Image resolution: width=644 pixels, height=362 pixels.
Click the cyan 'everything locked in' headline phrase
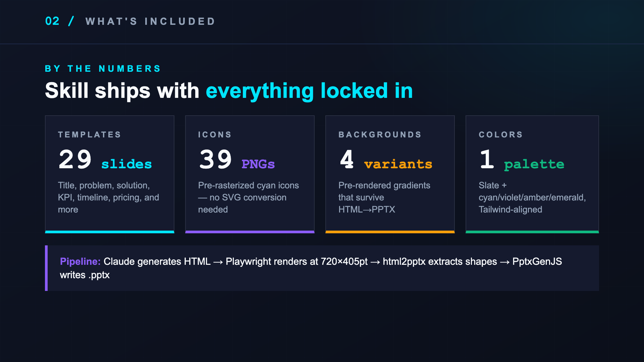(309, 90)
